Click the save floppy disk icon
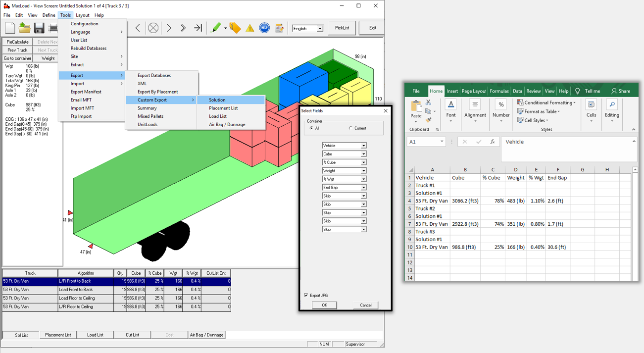Viewport: 644px width, 353px height. coord(39,28)
